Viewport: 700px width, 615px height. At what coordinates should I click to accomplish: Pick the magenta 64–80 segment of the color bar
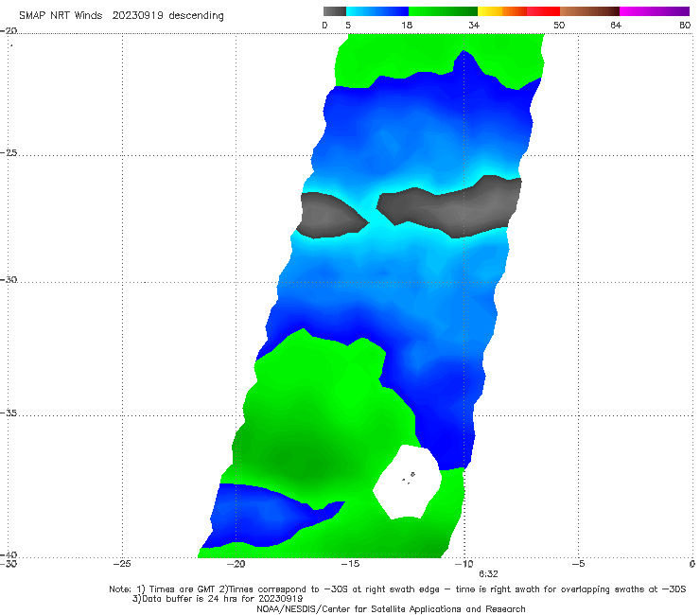655,11
